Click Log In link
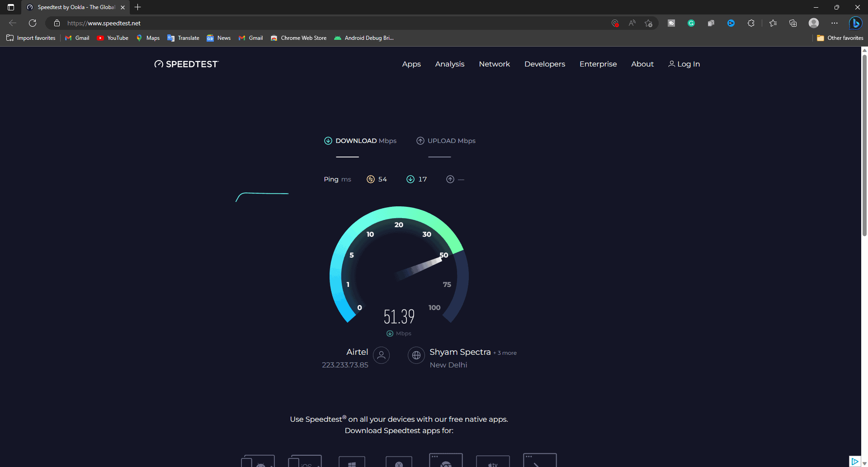Viewport: 868px width, 467px height. click(684, 64)
